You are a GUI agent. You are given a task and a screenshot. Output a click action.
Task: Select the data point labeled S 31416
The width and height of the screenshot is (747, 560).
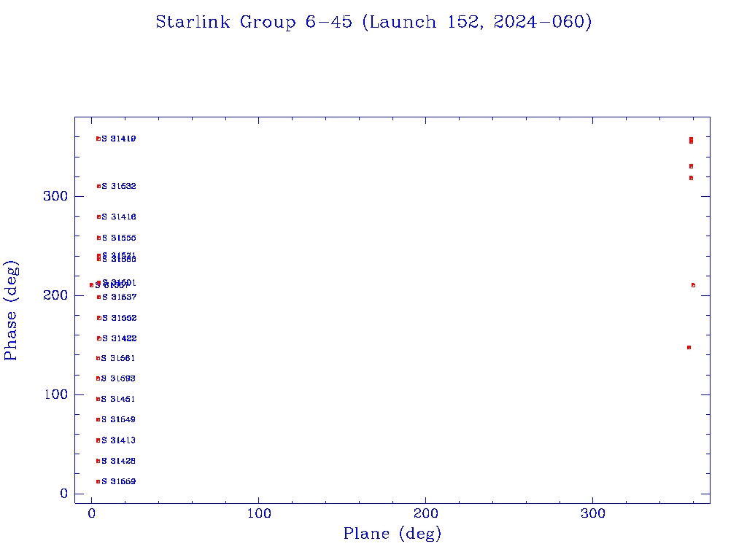(99, 217)
